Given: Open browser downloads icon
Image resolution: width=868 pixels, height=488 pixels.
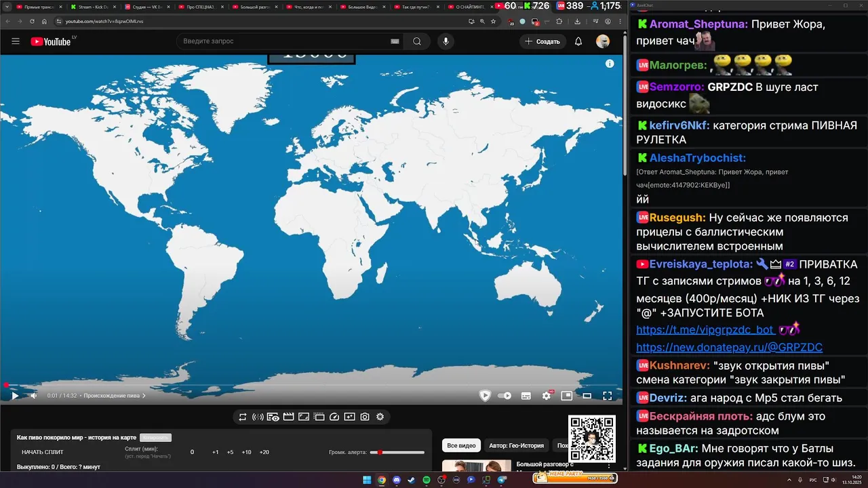Looking at the screenshot, I should 577,21.
